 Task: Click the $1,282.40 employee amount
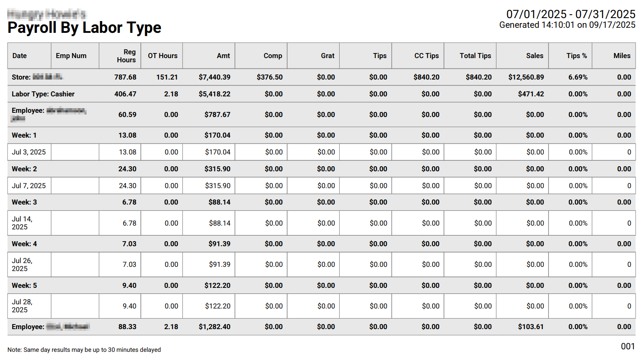click(214, 327)
